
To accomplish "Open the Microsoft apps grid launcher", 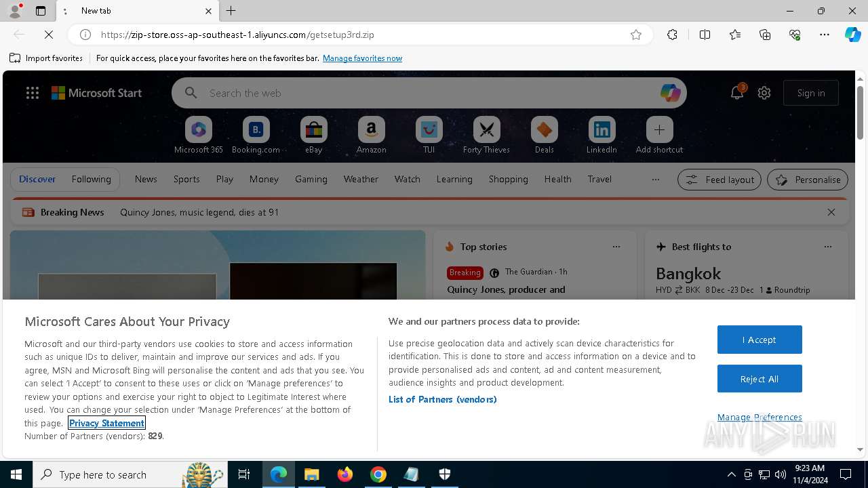I will click(33, 93).
